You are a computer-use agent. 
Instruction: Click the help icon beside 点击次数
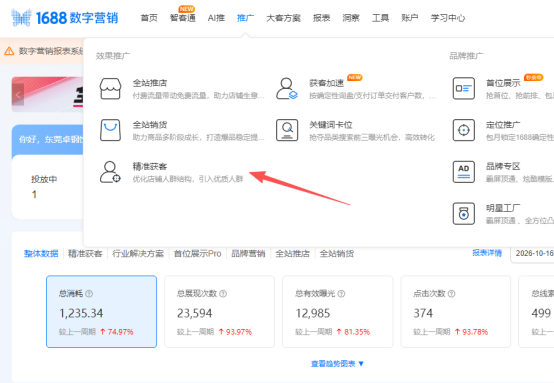452,294
